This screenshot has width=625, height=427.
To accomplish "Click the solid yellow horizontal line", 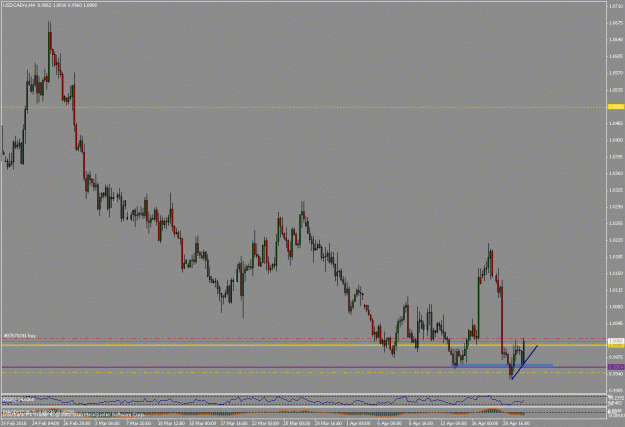I will click(x=303, y=345).
